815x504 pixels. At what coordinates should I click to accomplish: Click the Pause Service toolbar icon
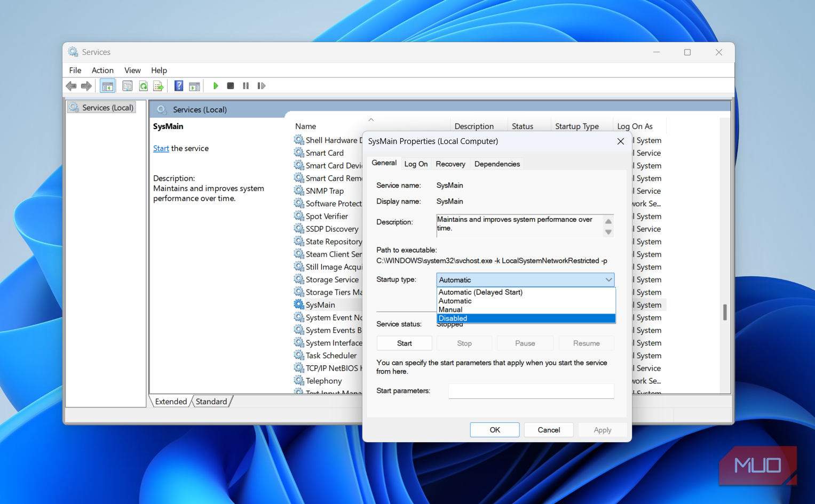(246, 86)
